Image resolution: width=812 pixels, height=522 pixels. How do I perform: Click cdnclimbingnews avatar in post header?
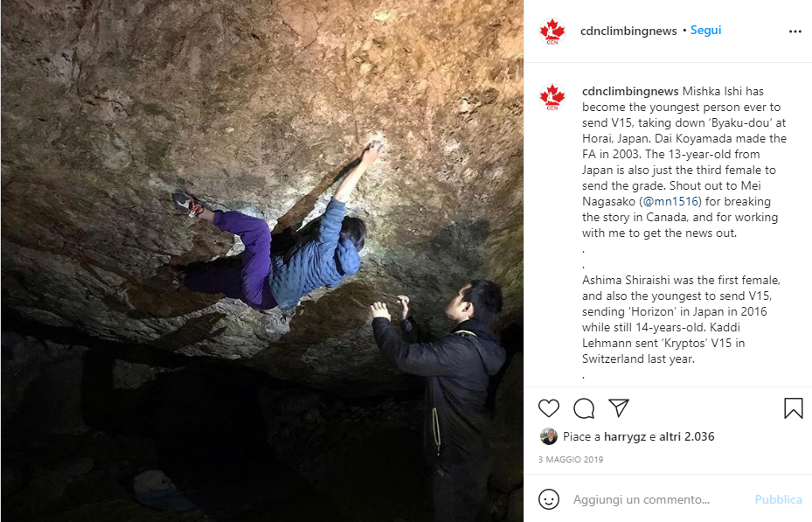click(552, 31)
